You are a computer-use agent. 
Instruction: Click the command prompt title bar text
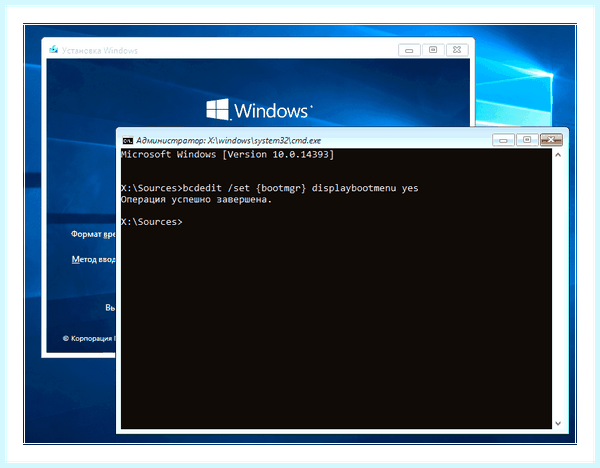coord(228,141)
